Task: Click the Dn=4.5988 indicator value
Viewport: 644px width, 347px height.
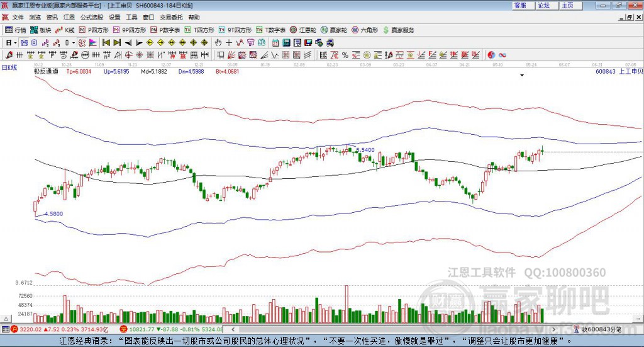Action: point(191,72)
